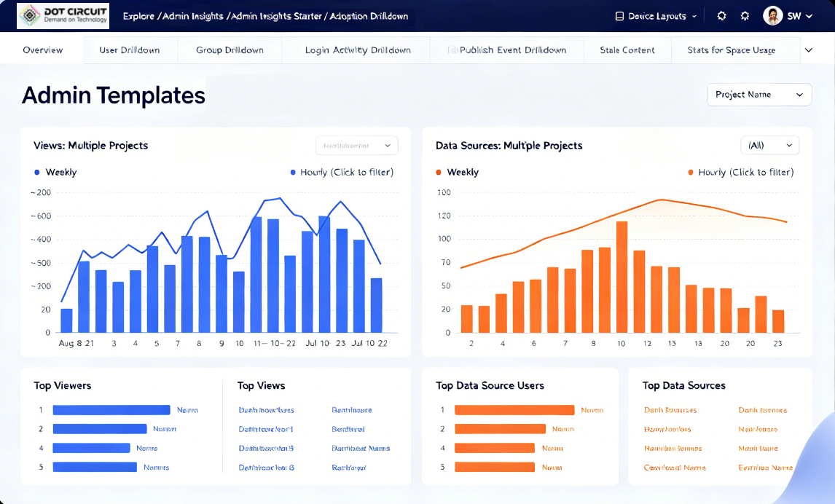Click the tallest orange bar at 10
Image resolution: width=835 pixels, height=504 pixels.
coord(622,277)
